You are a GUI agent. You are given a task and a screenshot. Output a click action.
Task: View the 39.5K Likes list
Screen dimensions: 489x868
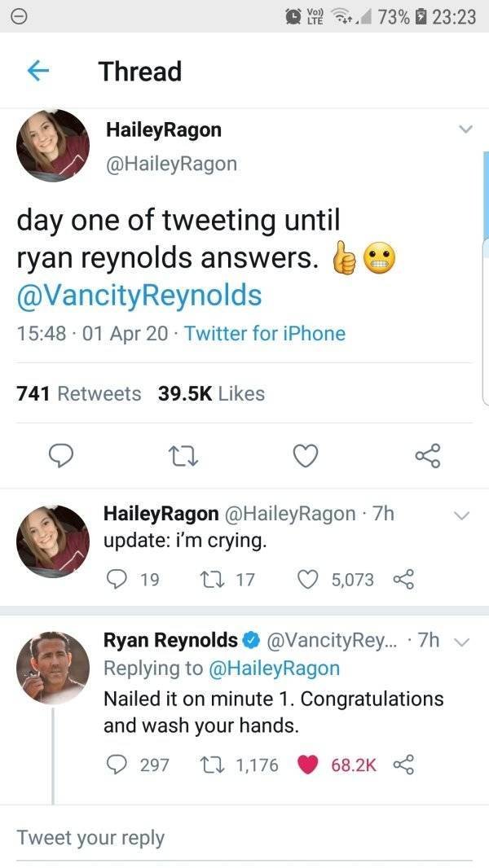tap(211, 394)
